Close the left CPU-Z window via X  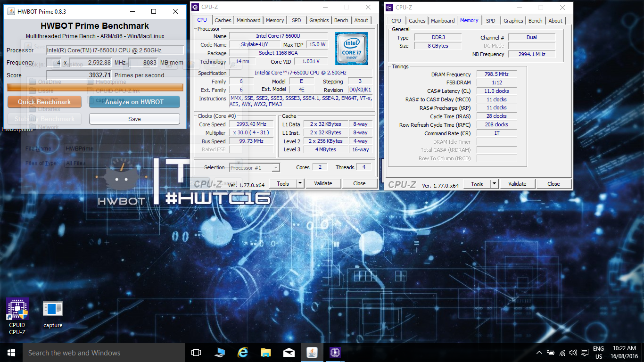368,7
